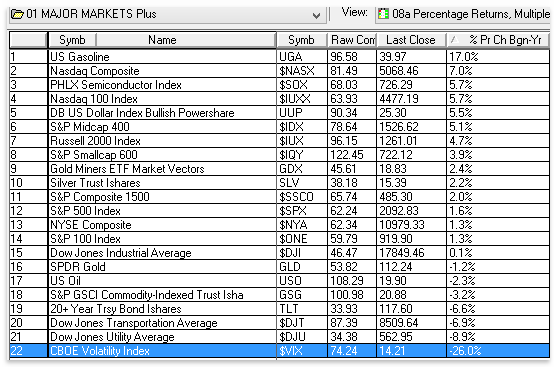The image size is (557, 367).
Task: Select the US Gasoline row
Action: click(x=279, y=57)
